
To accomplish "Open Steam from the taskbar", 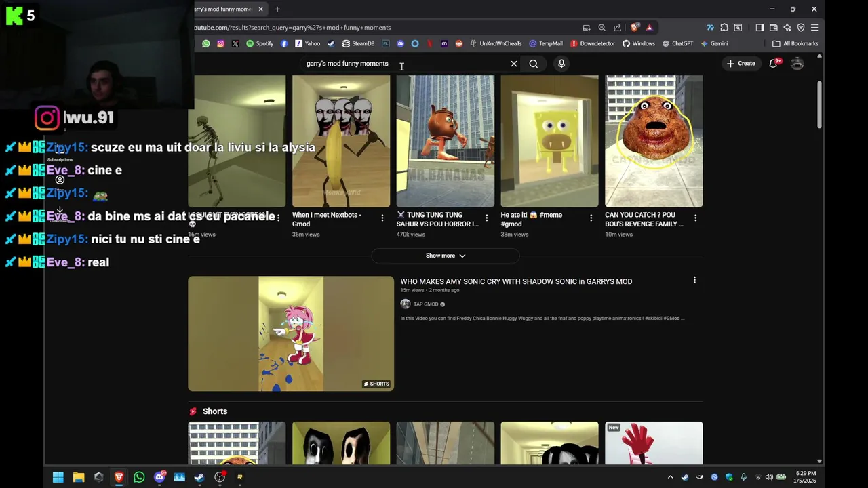I will pos(199,477).
